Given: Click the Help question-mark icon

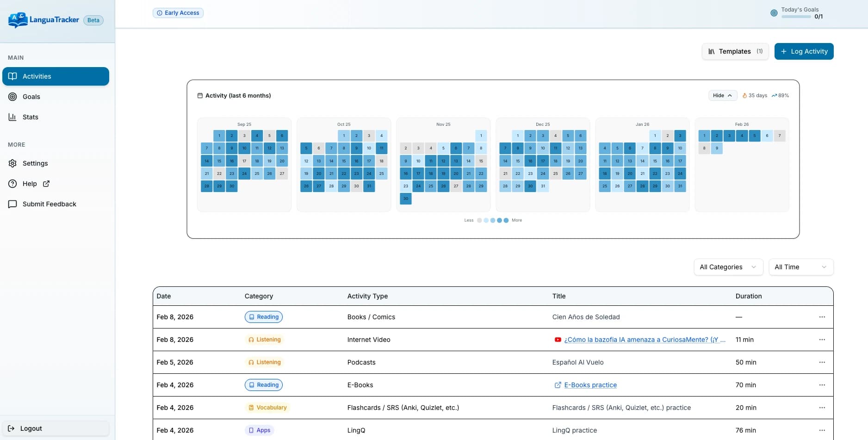Looking at the screenshot, I should pos(12,184).
